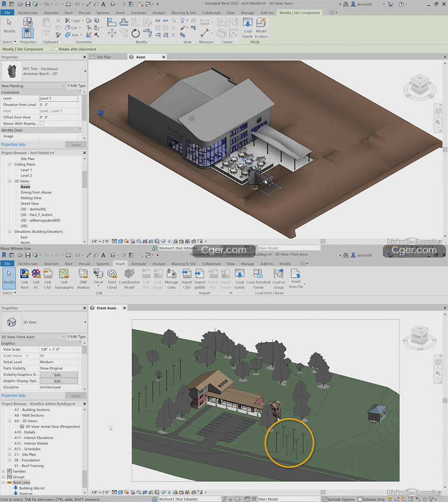Click the Measure Between tool

(x=204, y=33)
